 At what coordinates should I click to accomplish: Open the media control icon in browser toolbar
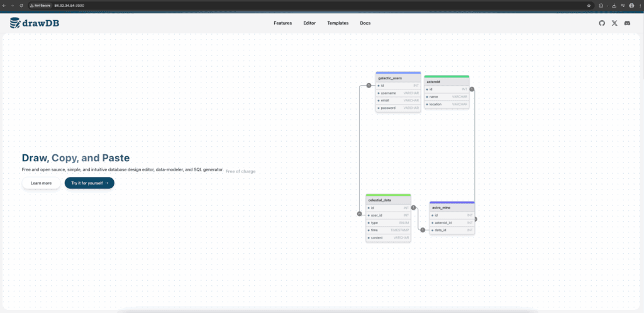623,6
